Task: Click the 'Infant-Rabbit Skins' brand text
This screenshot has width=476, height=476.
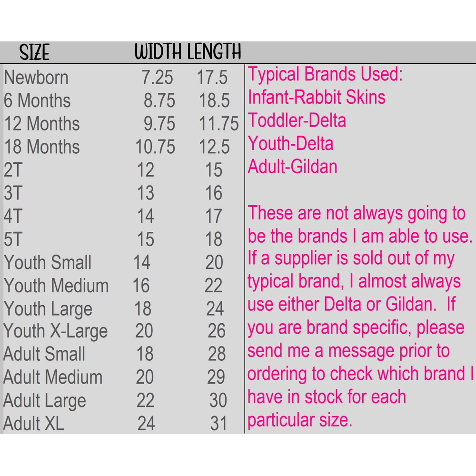Action: [x=317, y=98]
